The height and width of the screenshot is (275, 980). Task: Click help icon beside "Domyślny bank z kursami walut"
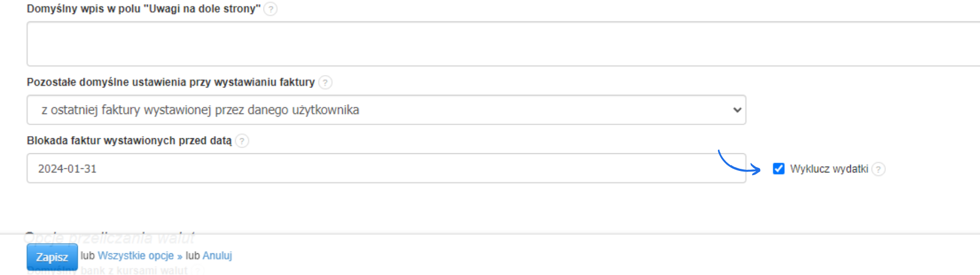198,270
